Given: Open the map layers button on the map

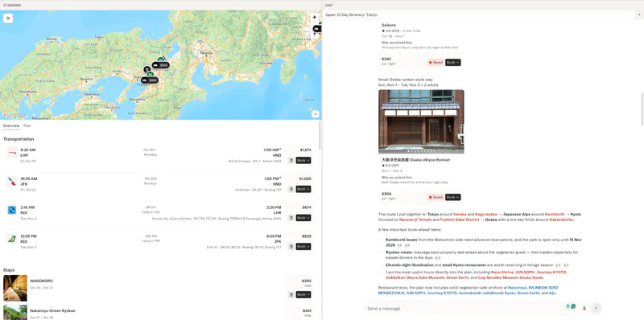Looking at the screenshot, I should pos(8,18).
